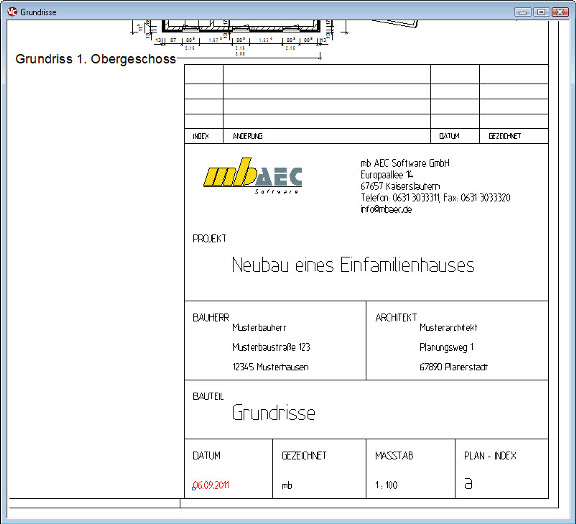
Task: Select the plan index letter a
Action: (x=468, y=484)
